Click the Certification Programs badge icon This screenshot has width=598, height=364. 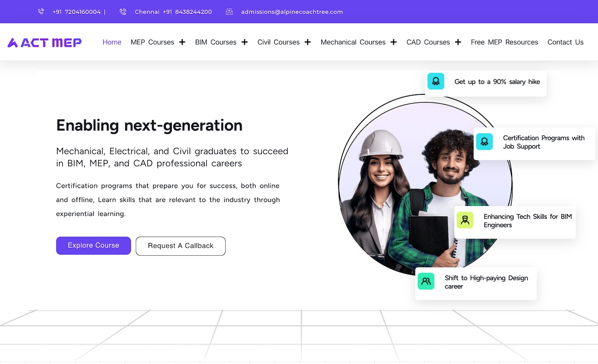tap(484, 141)
